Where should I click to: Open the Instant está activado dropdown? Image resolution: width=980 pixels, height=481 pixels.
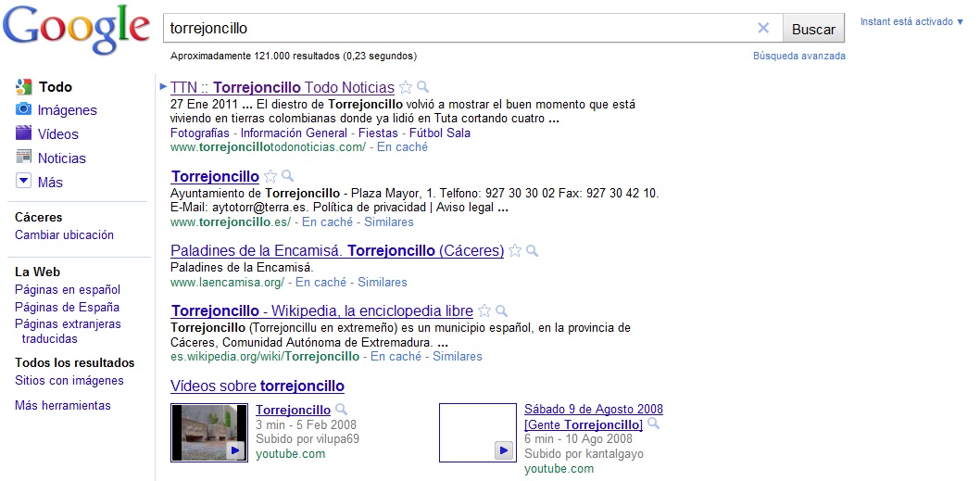[911, 22]
